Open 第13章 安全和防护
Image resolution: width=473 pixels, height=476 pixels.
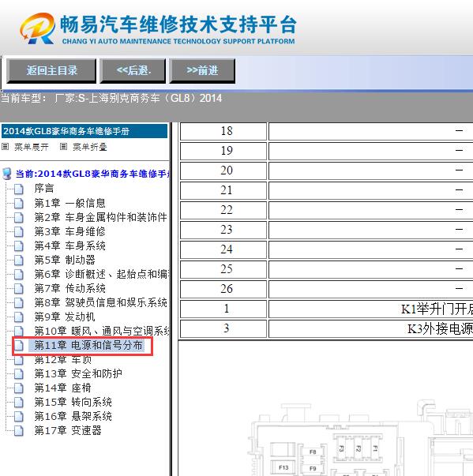78,373
